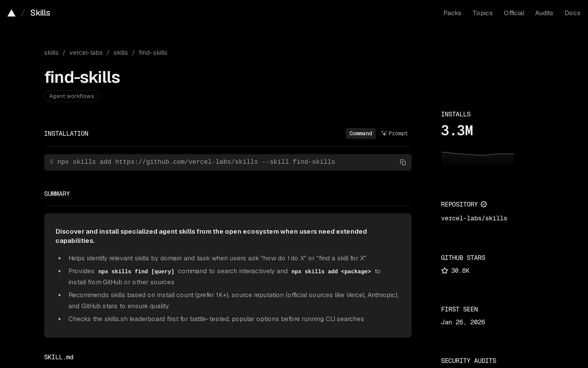Open the Topics nav item

tap(482, 13)
